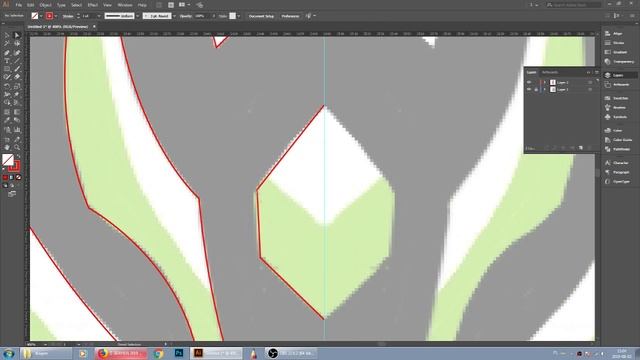The height and width of the screenshot is (360, 640).
Task: Toggle visibility of Layer 1
Action: (x=529, y=89)
